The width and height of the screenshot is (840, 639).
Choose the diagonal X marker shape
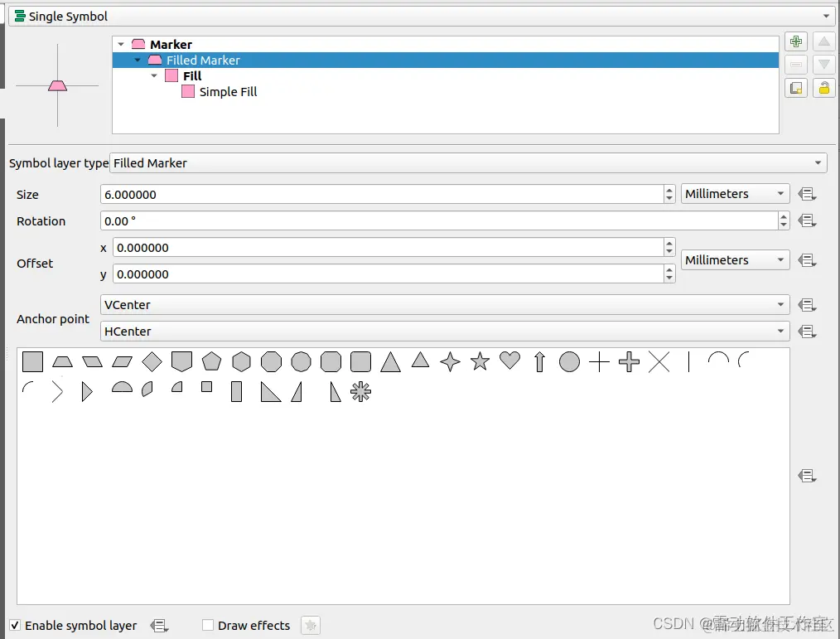pos(659,362)
